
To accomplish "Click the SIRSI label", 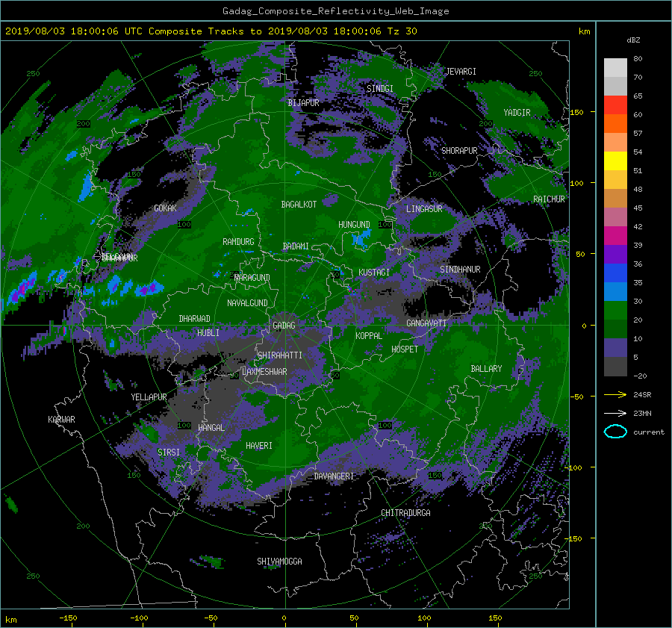I will pos(169,453).
